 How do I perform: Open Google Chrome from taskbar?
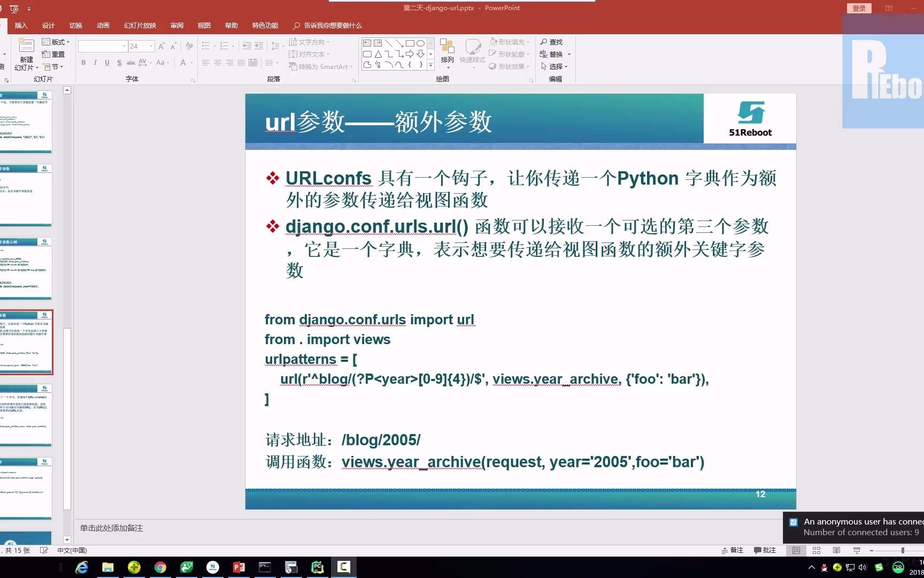click(x=160, y=567)
